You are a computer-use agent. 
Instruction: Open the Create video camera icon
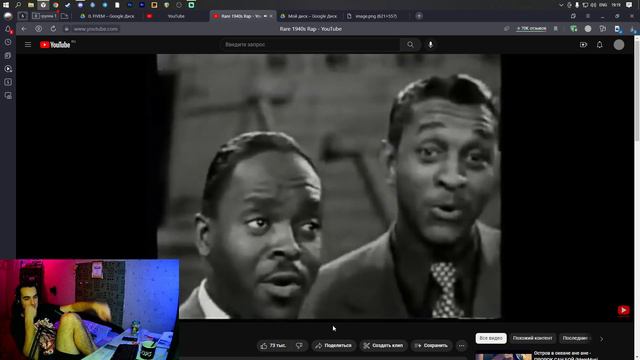pos(583,44)
